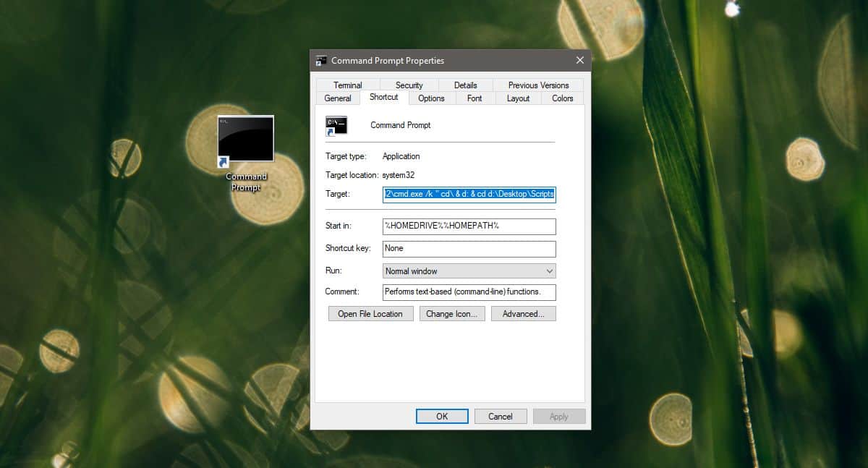868x468 pixels.
Task: Click Open File Location
Action: click(370, 313)
